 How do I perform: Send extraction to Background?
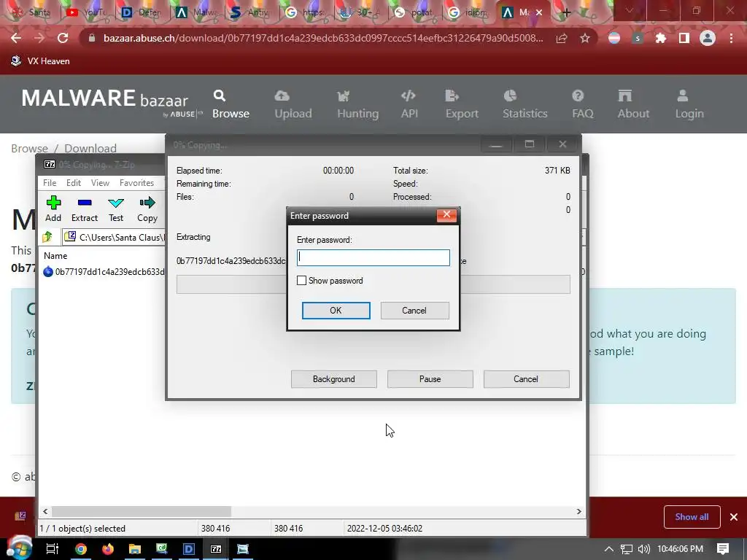334,379
